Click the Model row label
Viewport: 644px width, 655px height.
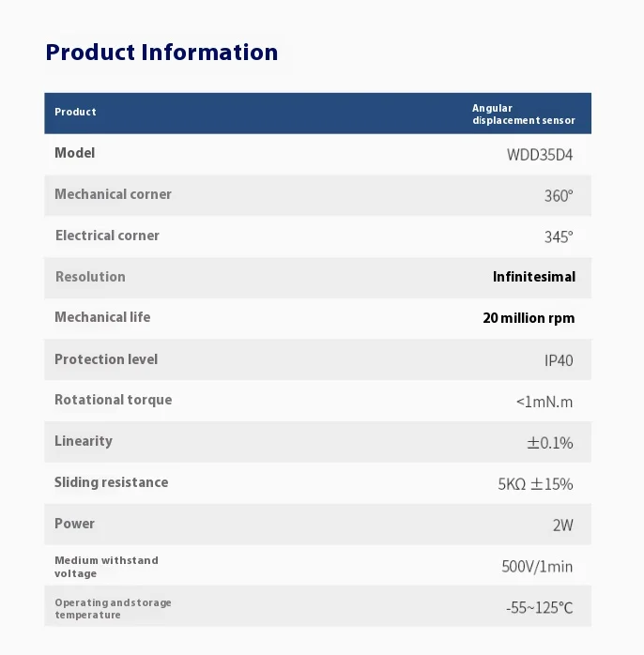[x=74, y=153]
